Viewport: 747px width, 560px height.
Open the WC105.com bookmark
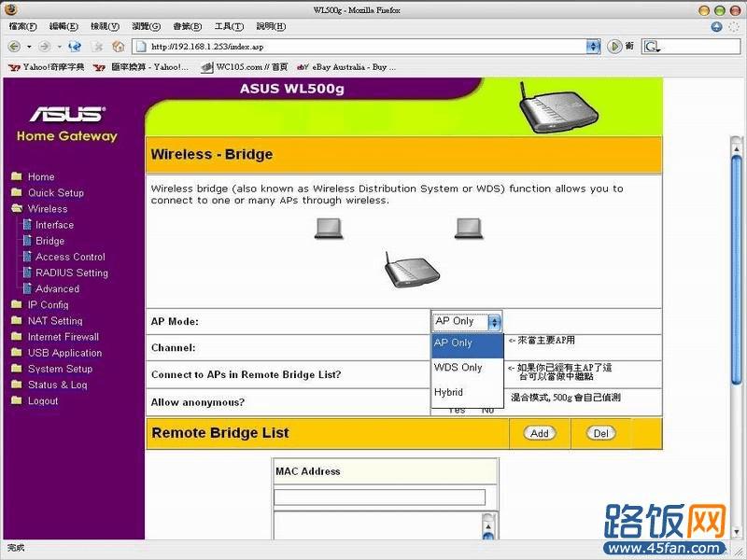(245, 67)
